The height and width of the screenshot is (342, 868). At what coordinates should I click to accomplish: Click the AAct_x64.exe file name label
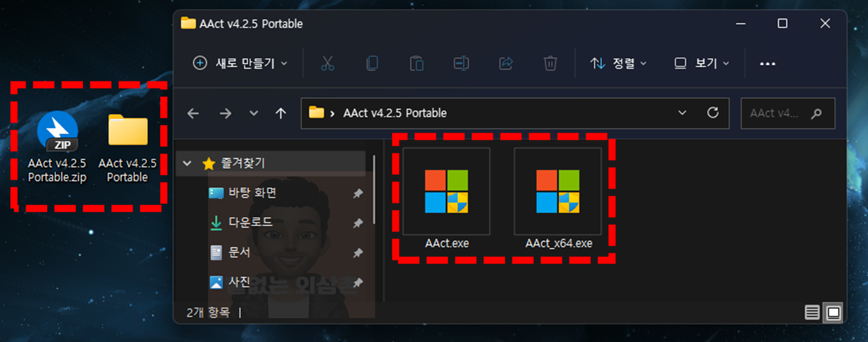coord(559,243)
